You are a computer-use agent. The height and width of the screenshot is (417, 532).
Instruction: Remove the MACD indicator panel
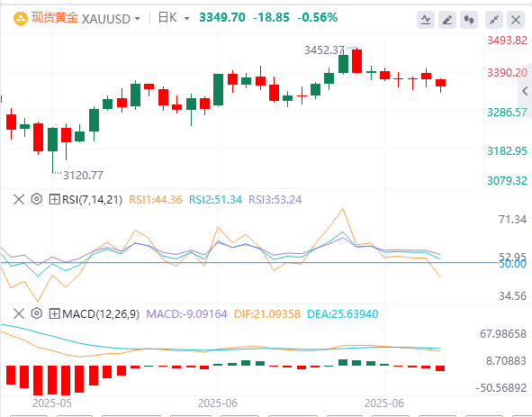coord(19,313)
